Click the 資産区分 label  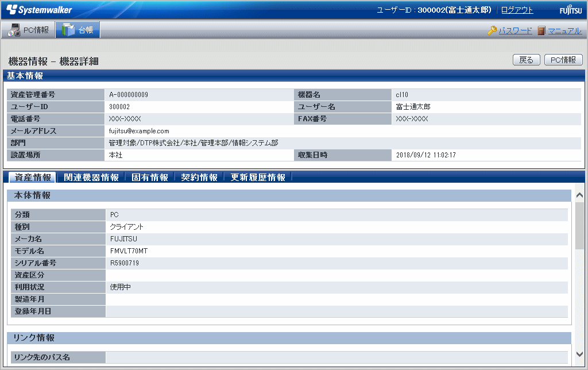(x=29, y=275)
